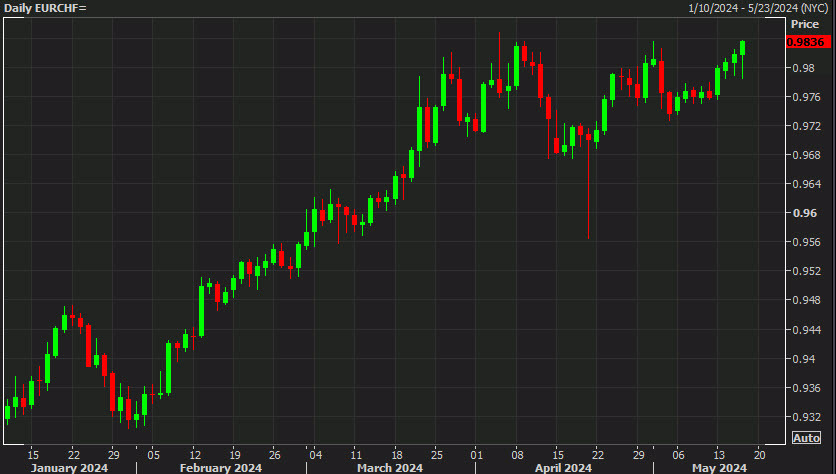This screenshot has height=474, width=836.
Task: Select the 20 date tick on time axis
Action: coord(759,451)
